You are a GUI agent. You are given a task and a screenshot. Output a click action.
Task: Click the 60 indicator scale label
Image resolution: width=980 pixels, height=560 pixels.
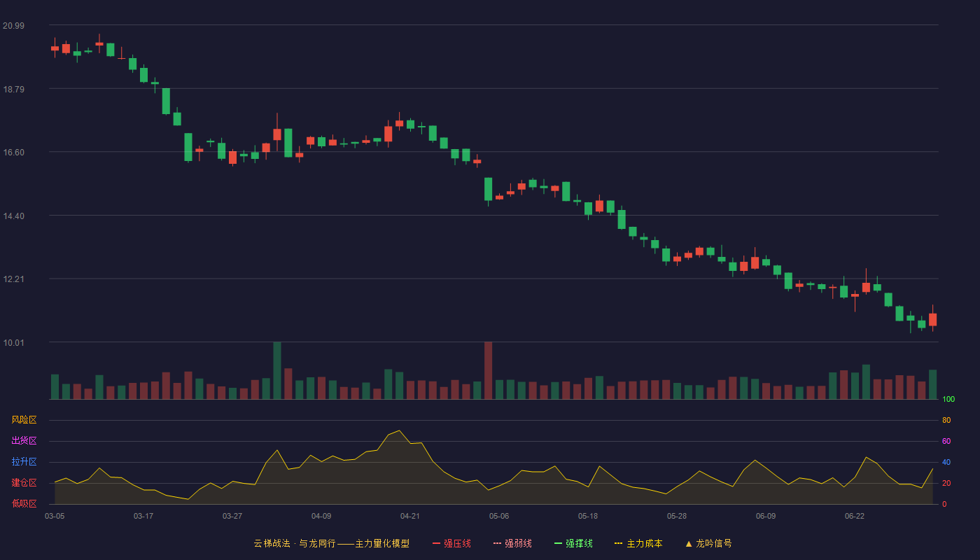tap(946, 442)
